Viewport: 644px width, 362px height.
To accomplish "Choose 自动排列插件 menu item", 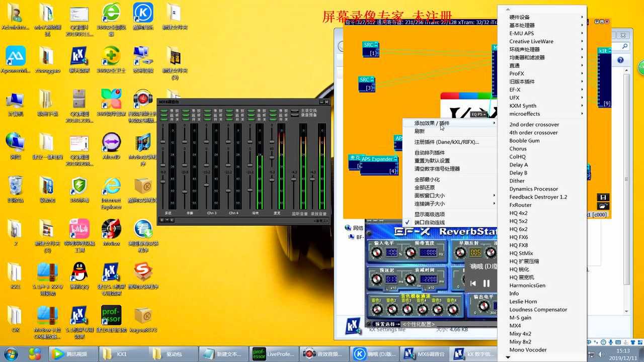I will tap(450, 152).
